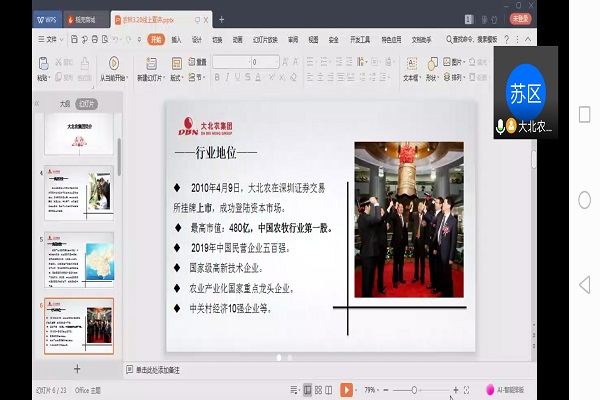This screenshot has width=600, height=400.
Task: Switch to the 大纲 outline tab
Action: [x=64, y=102]
